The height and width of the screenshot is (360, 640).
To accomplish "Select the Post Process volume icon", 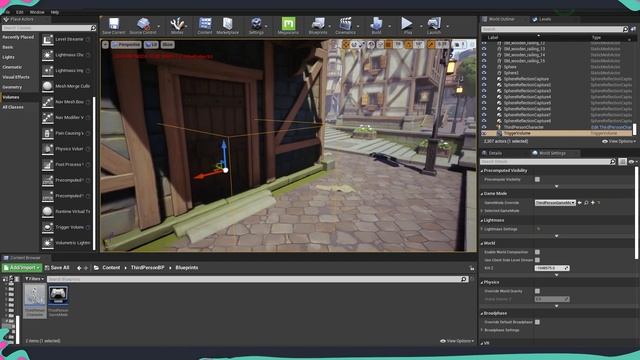I will click(47, 164).
